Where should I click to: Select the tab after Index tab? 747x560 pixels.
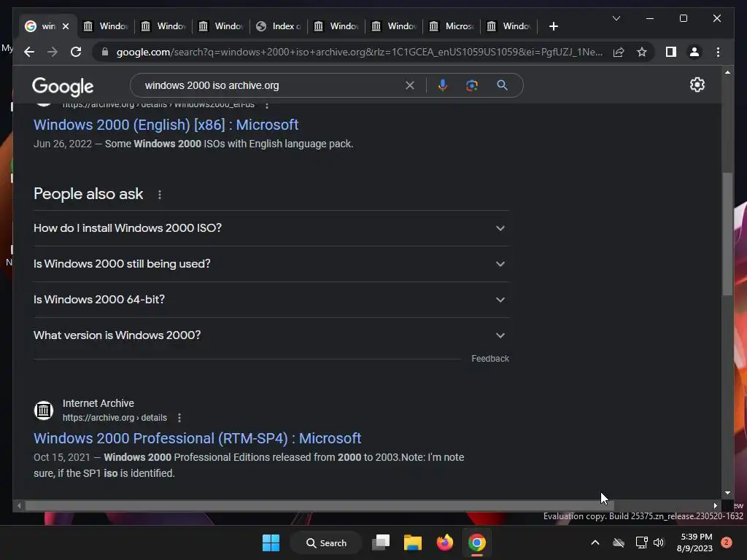(x=336, y=26)
